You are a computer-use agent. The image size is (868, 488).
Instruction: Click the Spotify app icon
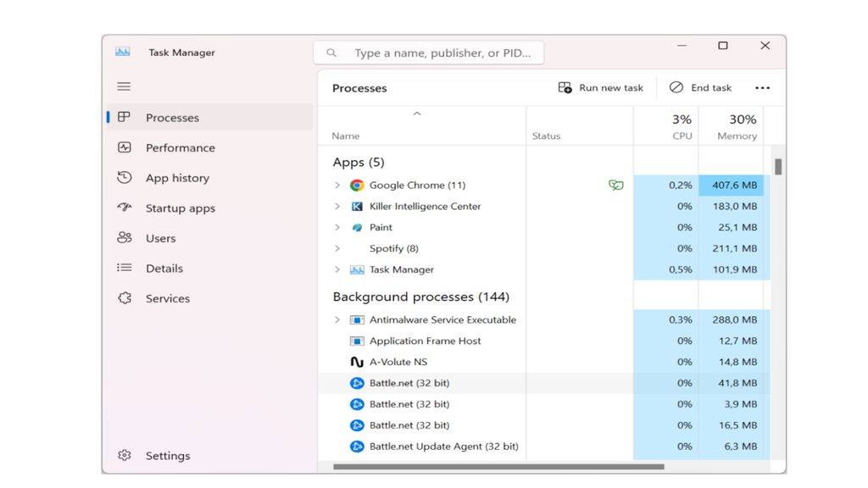pyautogui.click(x=357, y=248)
